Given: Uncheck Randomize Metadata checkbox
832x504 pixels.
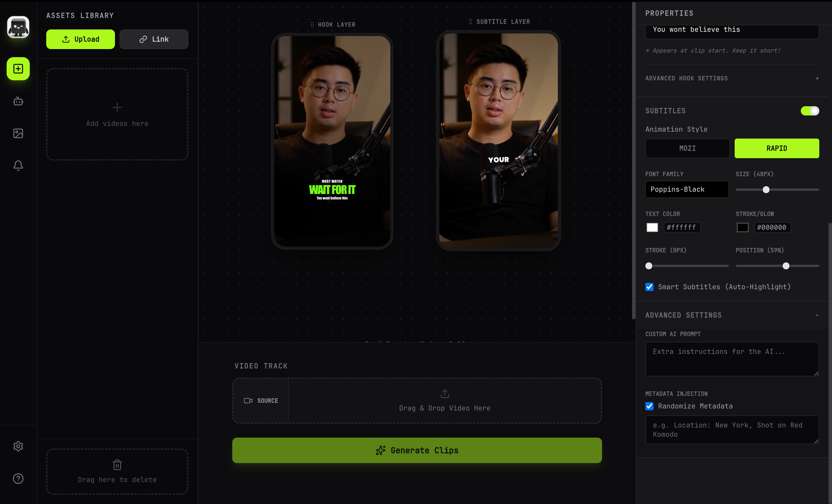Looking at the screenshot, I should click(649, 406).
